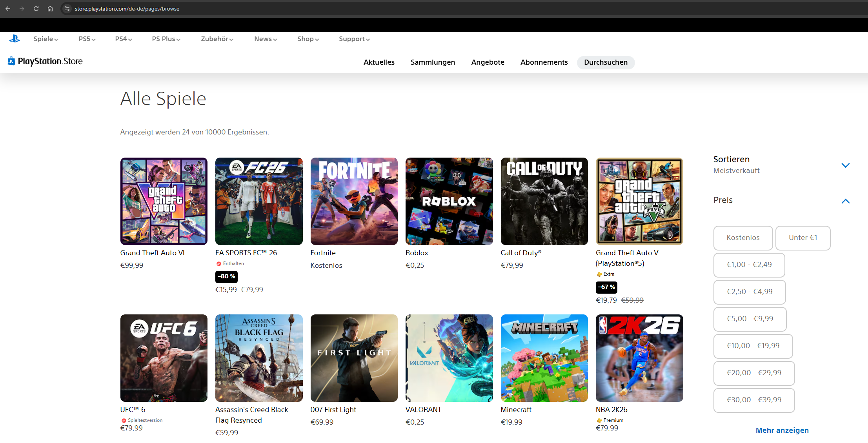The height and width of the screenshot is (443, 868).
Task: Go to the browser home icon
Action: pos(50,9)
